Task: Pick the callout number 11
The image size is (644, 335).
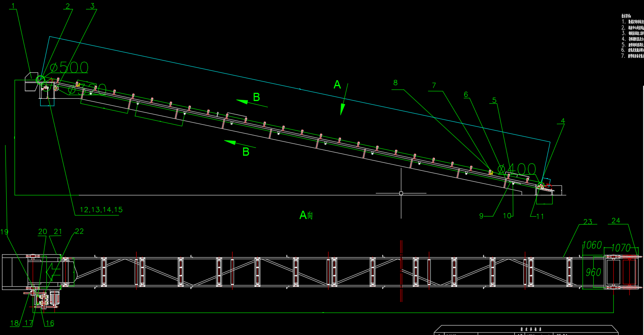Action: pyautogui.click(x=540, y=216)
